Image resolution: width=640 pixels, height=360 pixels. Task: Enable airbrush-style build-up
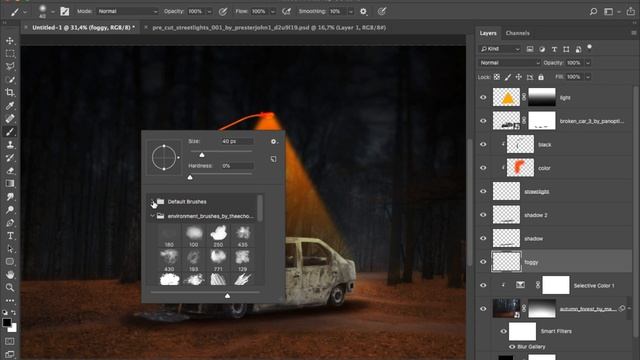coord(287,11)
